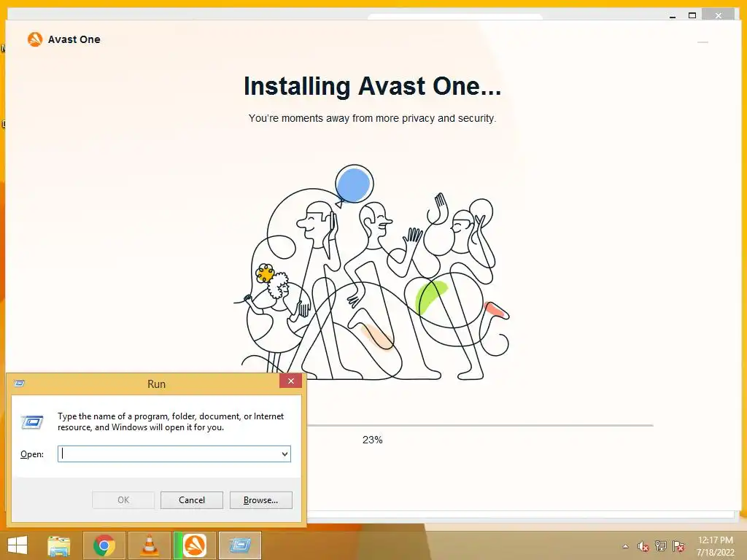
Task: Click the Run program icon beside description
Action: coord(32,422)
